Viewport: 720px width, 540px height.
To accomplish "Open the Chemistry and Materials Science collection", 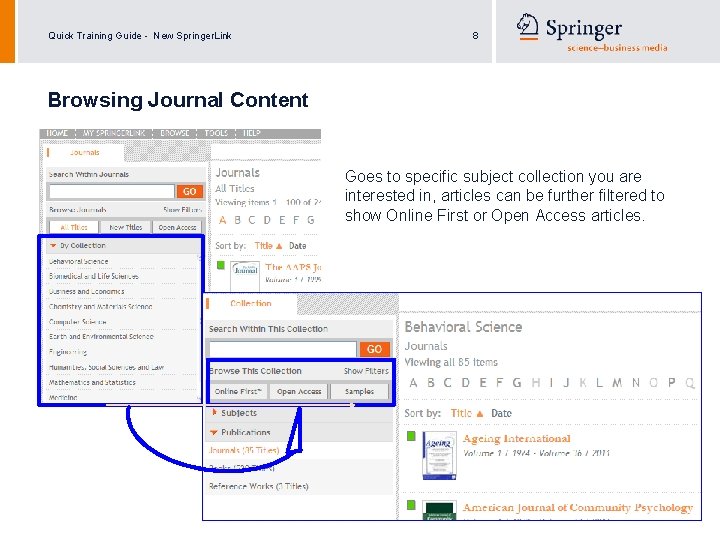I will pos(100,307).
